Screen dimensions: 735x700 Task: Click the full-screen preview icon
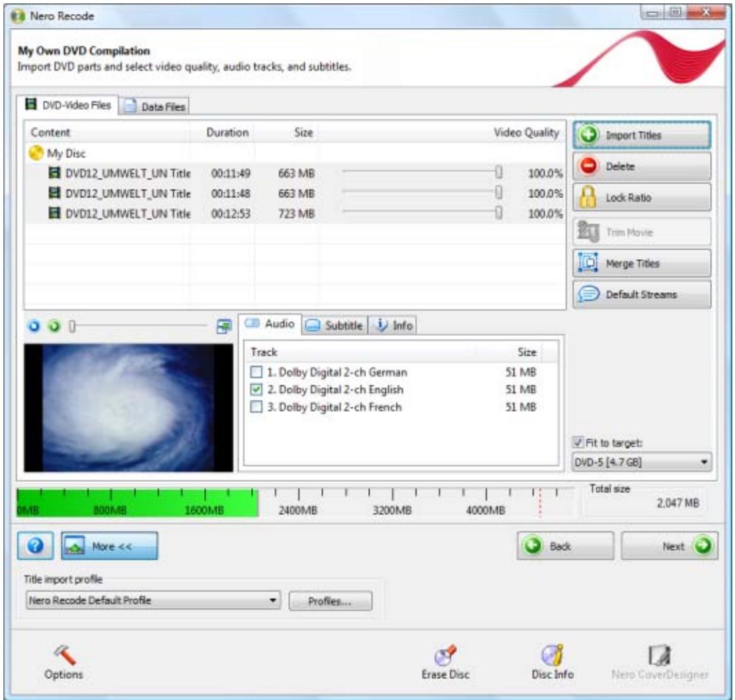click(224, 327)
